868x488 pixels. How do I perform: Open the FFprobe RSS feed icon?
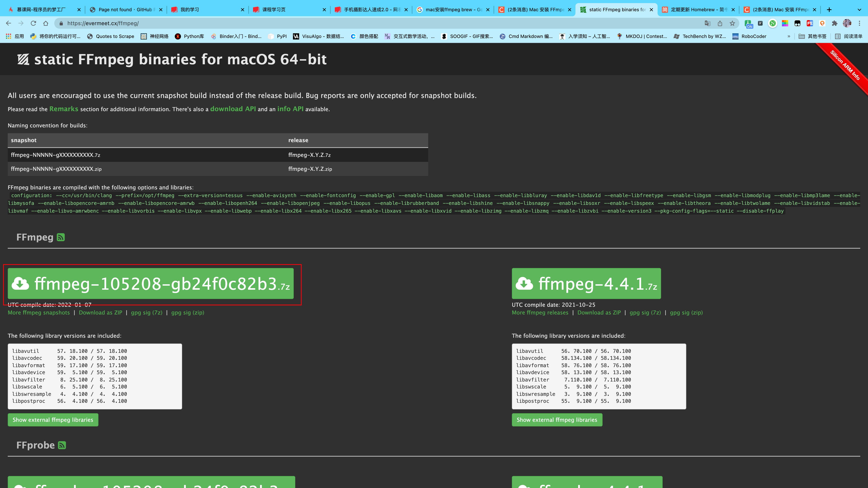coord(62,445)
